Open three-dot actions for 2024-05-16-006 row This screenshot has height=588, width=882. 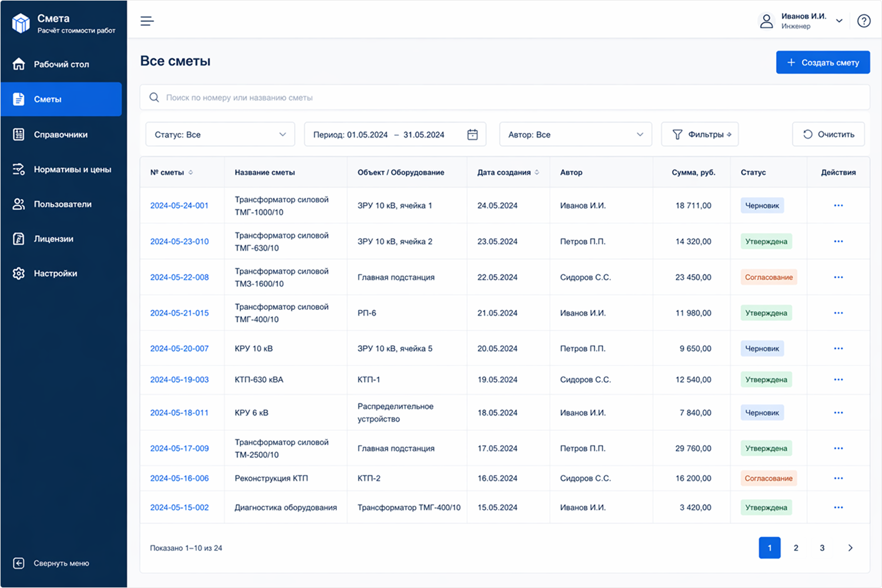click(x=838, y=479)
